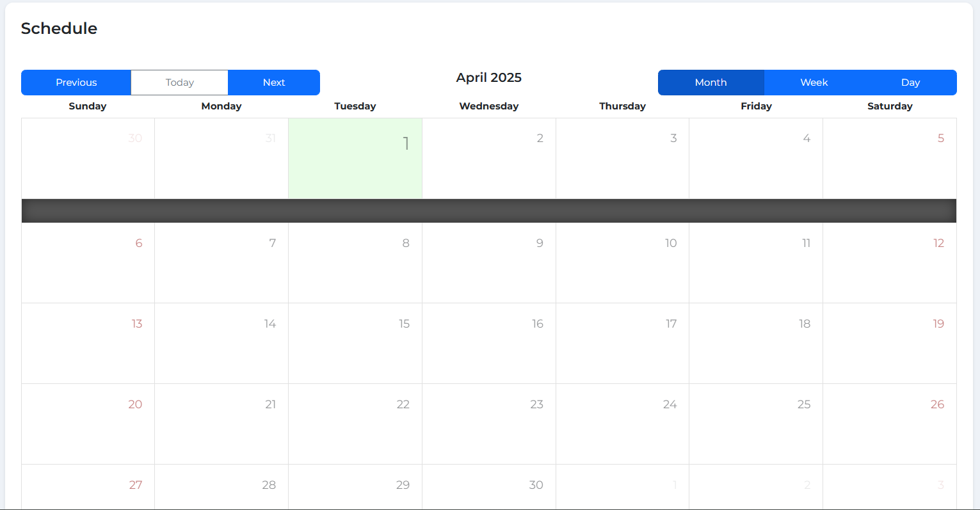Viewport: 980px width, 510px height.
Task: Click the greyed-out March 31 cell
Action: (221, 158)
